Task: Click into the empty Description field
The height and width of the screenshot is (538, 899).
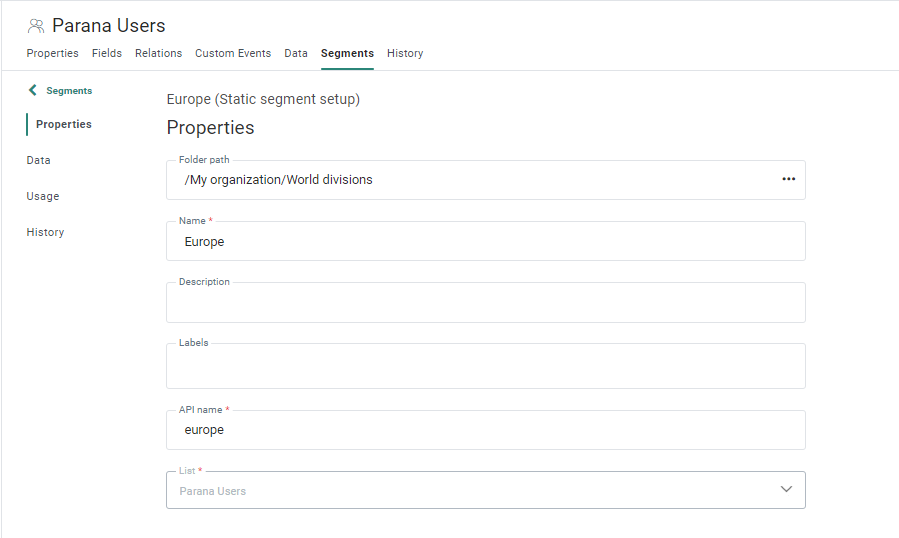Action: (485, 303)
